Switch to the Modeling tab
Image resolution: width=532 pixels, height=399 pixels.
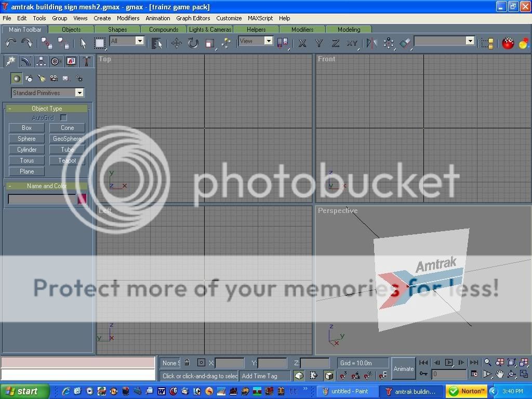point(349,30)
